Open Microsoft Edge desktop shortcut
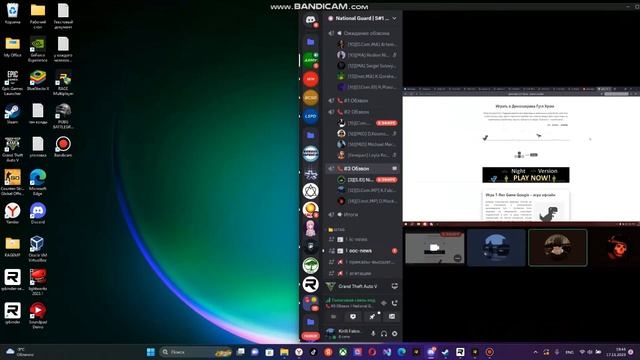The width and height of the screenshot is (640, 360). [x=38, y=182]
